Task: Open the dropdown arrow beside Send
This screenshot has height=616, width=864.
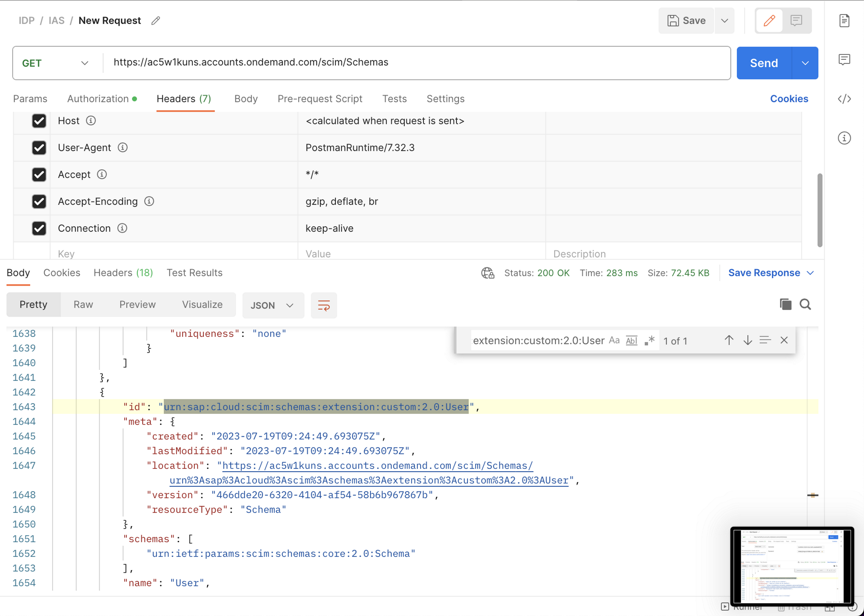Action: click(805, 63)
